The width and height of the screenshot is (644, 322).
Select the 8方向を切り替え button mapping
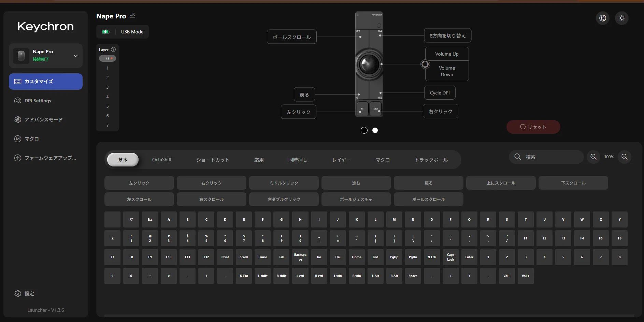click(x=447, y=35)
